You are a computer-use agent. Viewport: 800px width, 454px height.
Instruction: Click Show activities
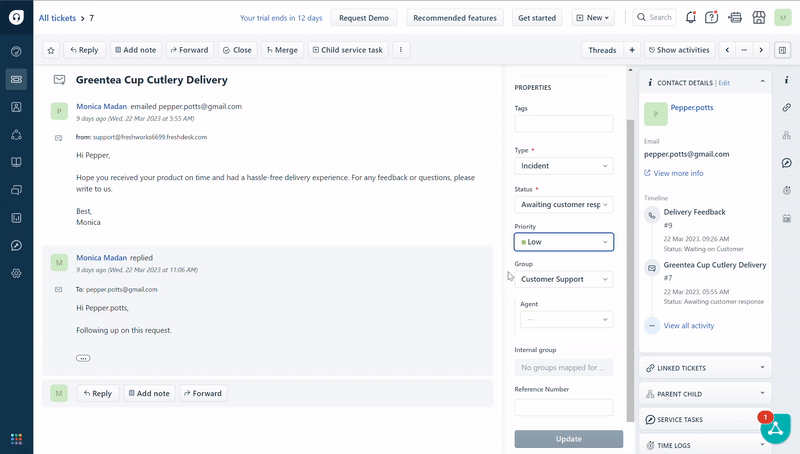click(x=679, y=50)
